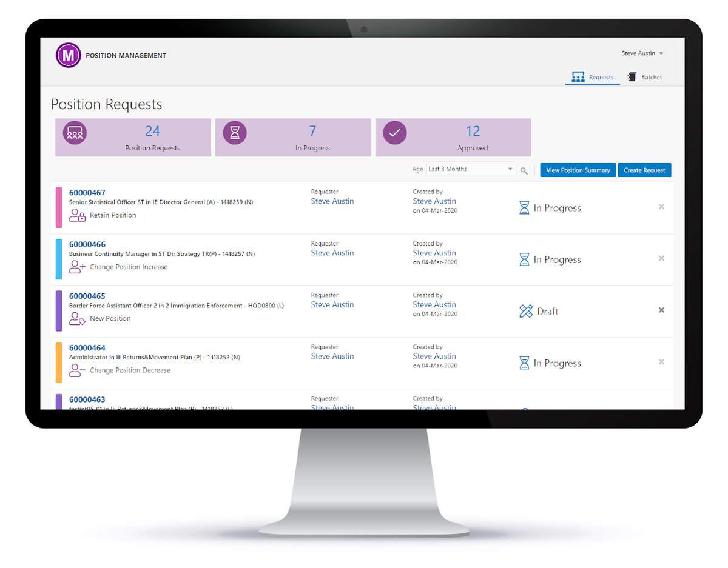Click In Progress hourglass icon for 60000466
The image size is (728, 568).
click(524, 259)
